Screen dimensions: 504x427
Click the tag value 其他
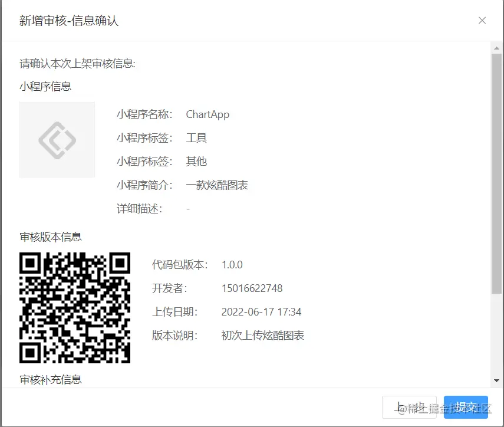[196, 162]
